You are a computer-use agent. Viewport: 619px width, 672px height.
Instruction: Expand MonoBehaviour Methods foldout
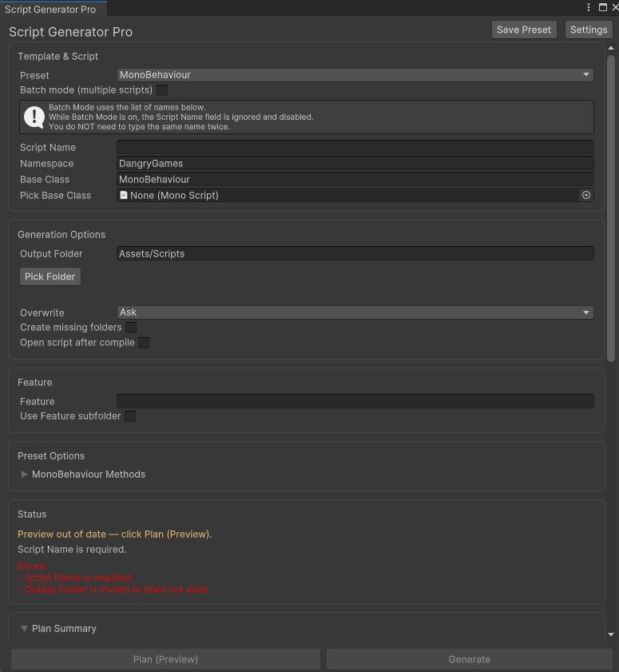pos(25,475)
